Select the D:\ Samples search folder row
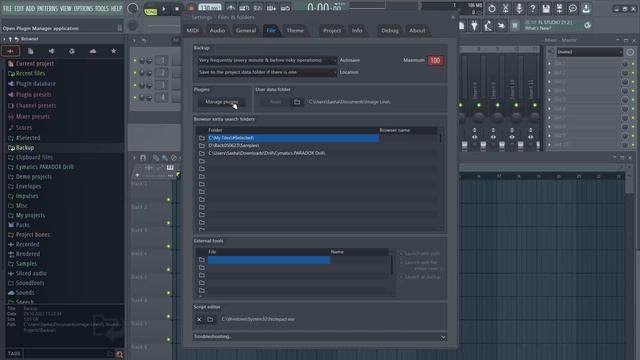 click(293, 146)
